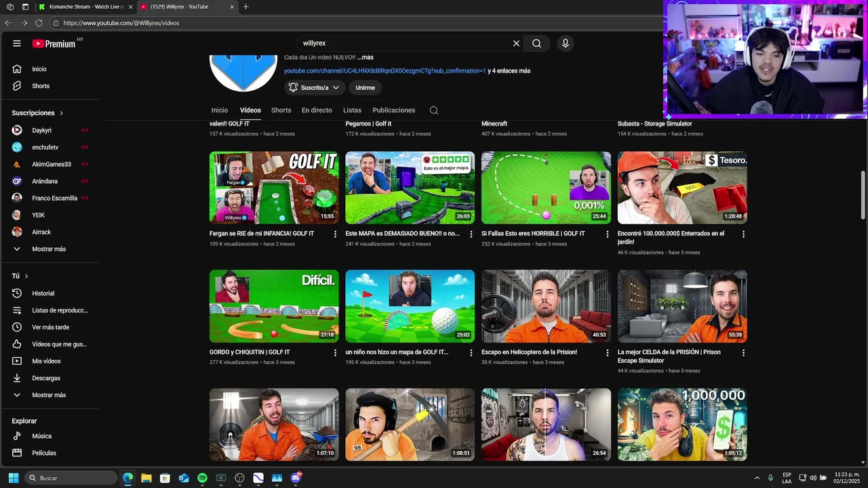Play the 1,000,000 thumbnail video 1:05:12
The image size is (868, 488).
682,424
